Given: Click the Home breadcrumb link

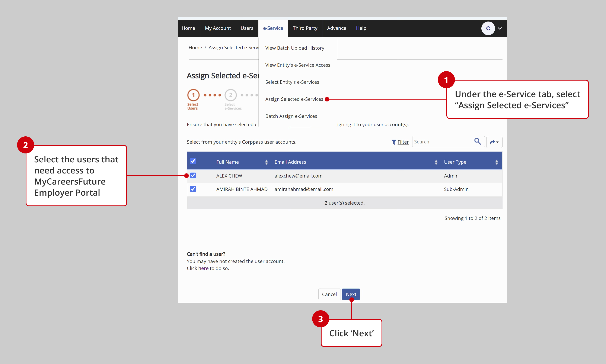Looking at the screenshot, I should coord(195,48).
